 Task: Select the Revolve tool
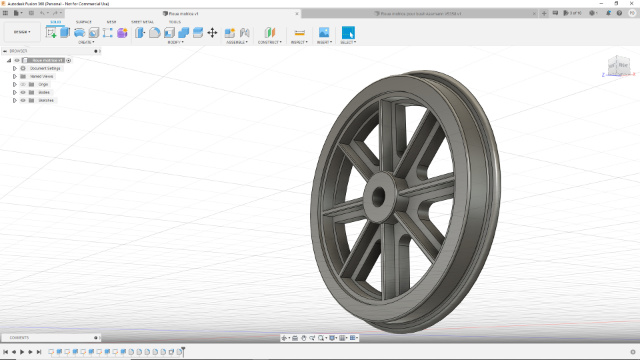pos(79,33)
